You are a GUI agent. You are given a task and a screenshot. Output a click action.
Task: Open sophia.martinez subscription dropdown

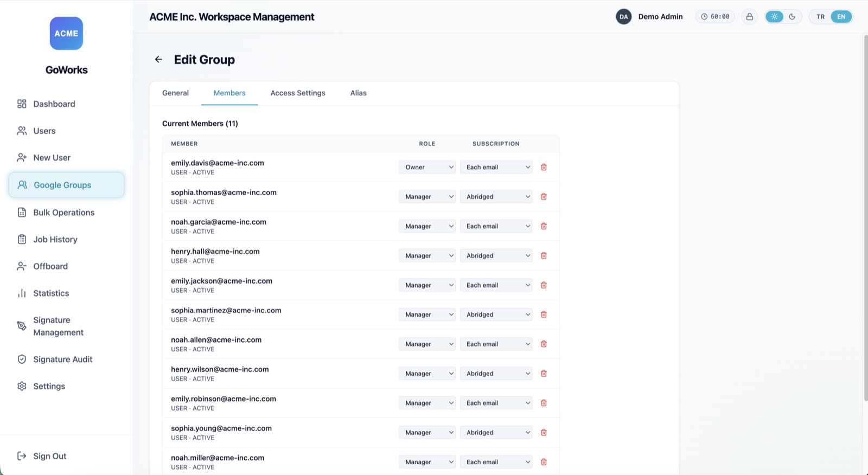[x=496, y=314]
